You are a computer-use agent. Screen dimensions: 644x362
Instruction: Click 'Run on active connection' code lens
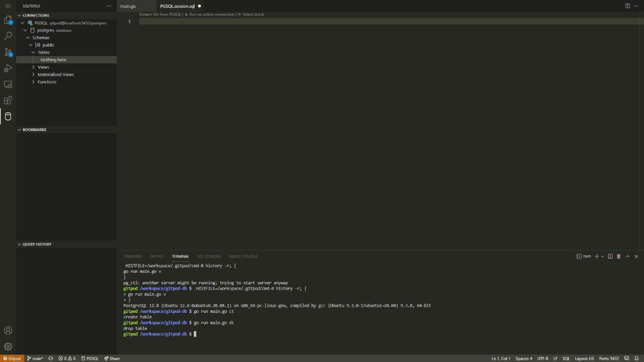click(209, 14)
